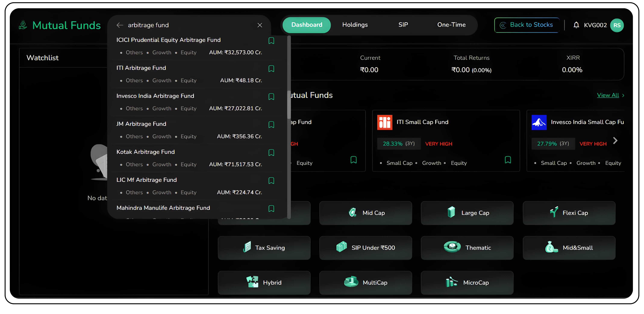Viewport: 644px width, 314px height.
Task: Click the Large Cap block icon
Action: (x=451, y=212)
